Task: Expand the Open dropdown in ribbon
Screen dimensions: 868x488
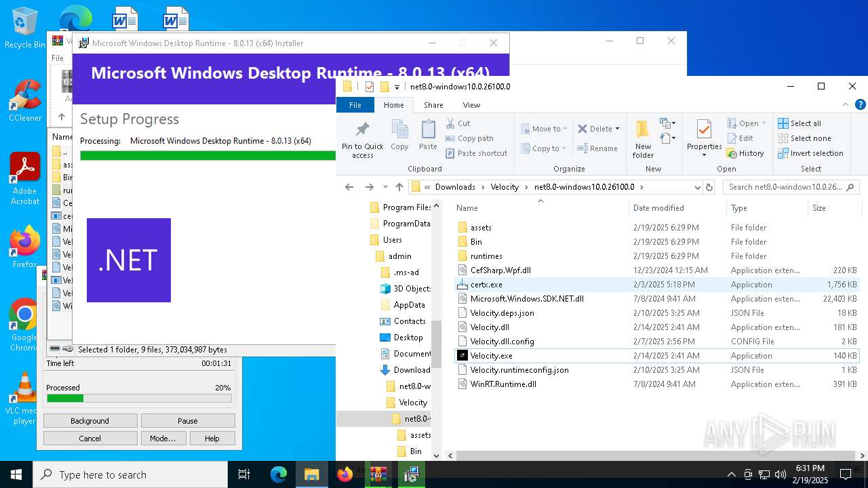Action: 764,123
